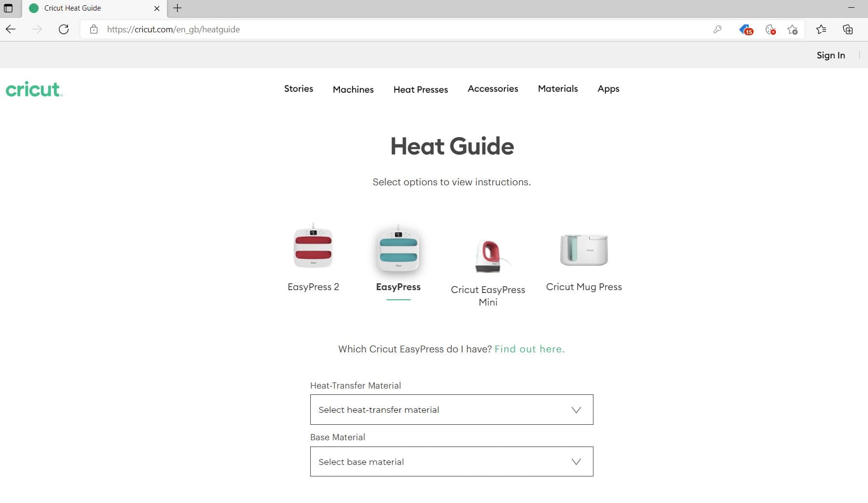Open the saved passwords key icon
Screen dimensions: 868x503
click(x=717, y=29)
